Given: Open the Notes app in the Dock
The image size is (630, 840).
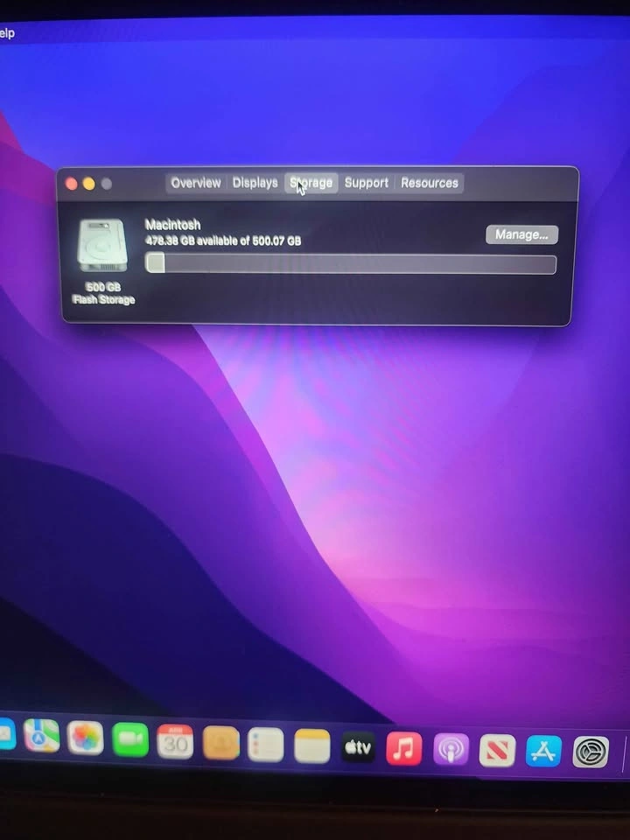Looking at the screenshot, I should tap(312, 745).
